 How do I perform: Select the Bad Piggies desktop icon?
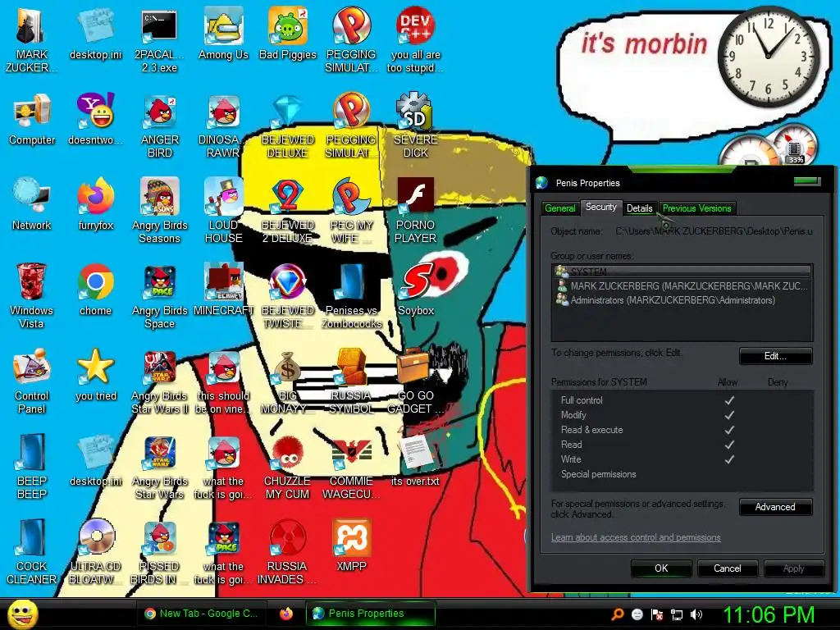288,33
